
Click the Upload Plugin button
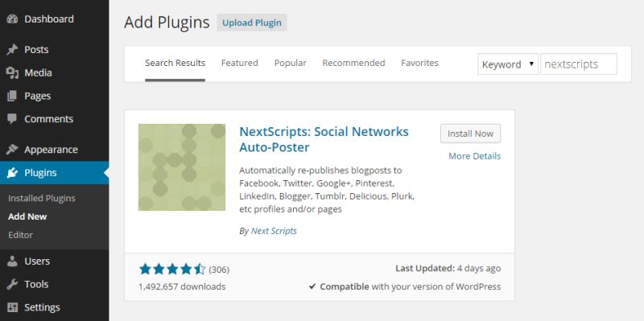point(252,23)
